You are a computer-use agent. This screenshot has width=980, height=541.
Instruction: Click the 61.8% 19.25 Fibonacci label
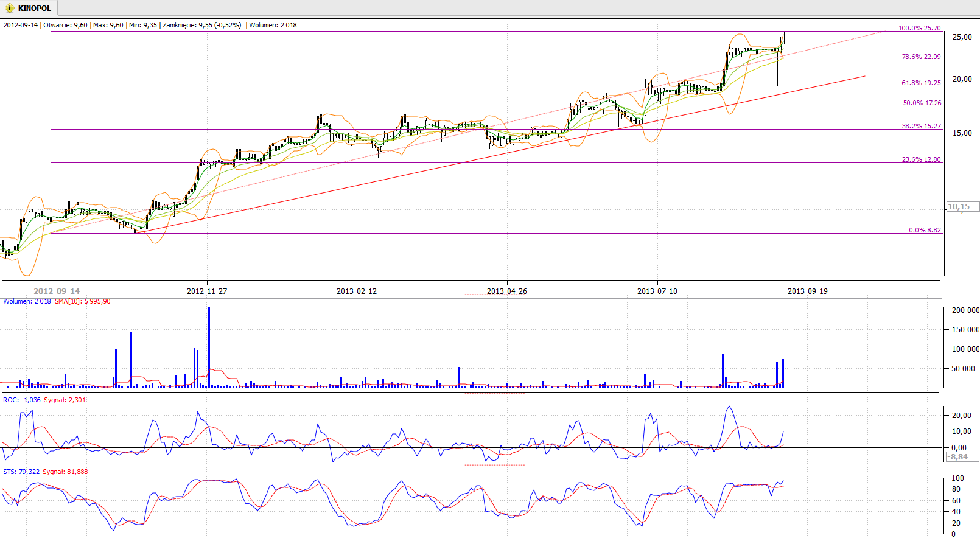click(x=921, y=83)
